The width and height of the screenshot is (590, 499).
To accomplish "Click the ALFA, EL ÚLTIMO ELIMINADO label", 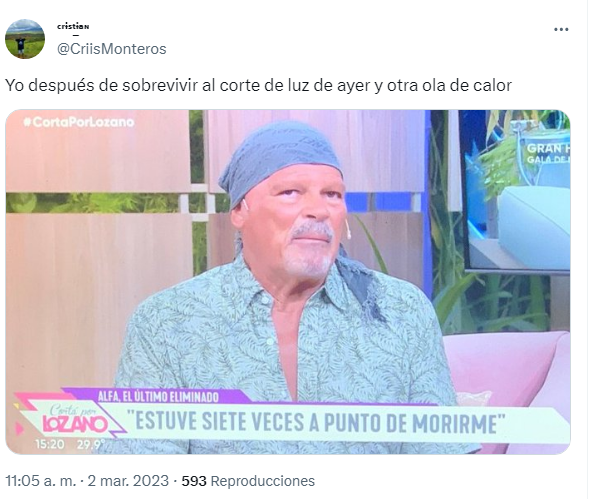I will click(158, 397).
